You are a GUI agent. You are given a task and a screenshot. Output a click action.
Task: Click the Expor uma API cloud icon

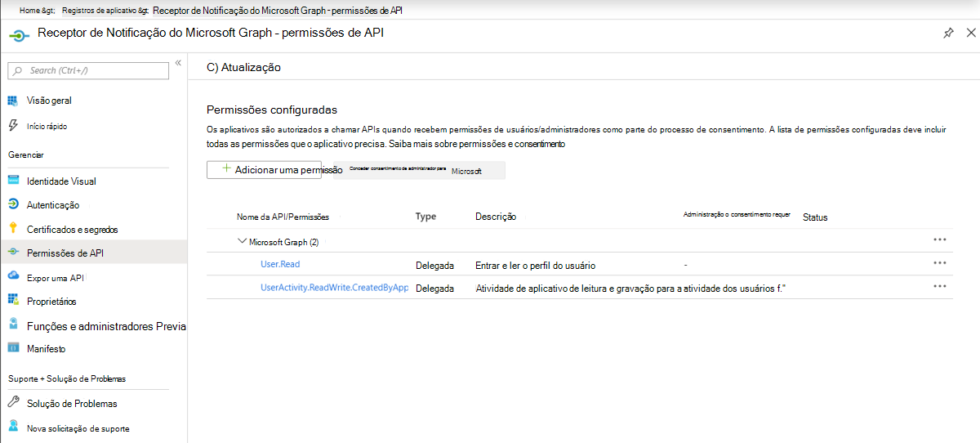[13, 277]
